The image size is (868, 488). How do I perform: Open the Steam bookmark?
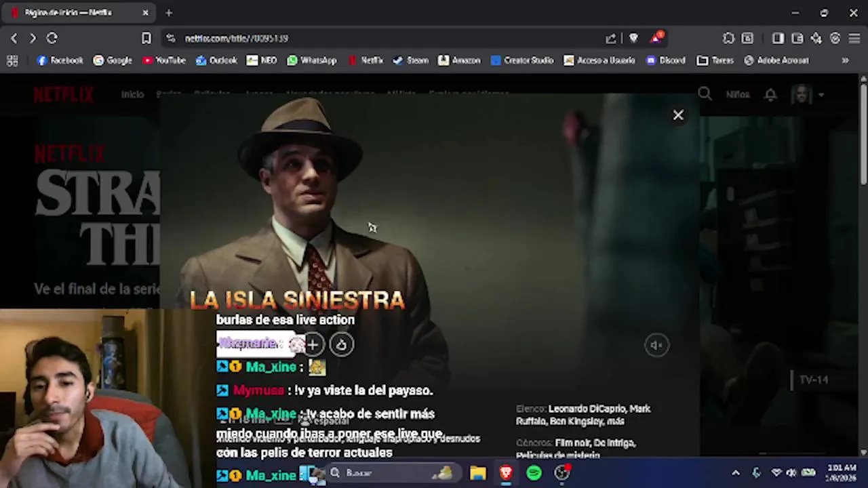tap(411, 60)
